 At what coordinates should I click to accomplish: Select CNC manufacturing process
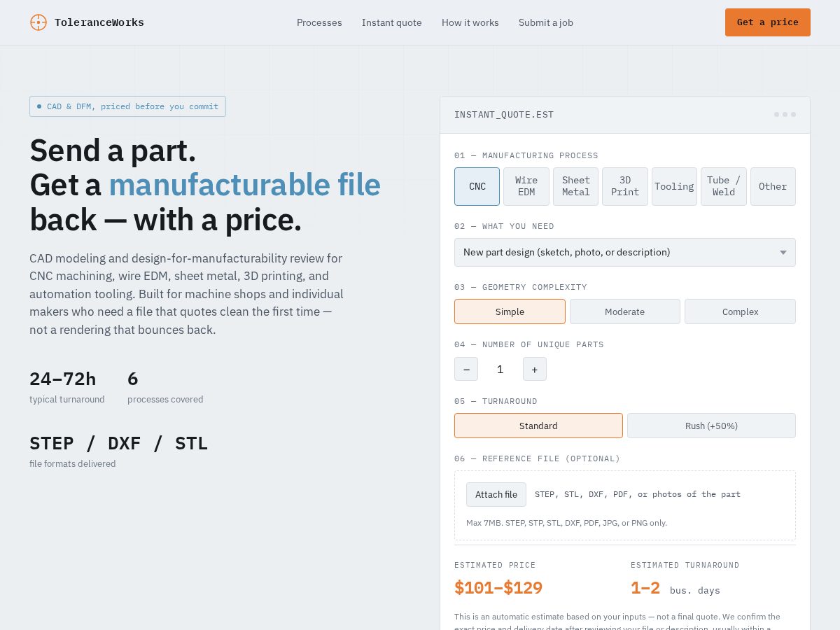pyautogui.click(x=477, y=186)
